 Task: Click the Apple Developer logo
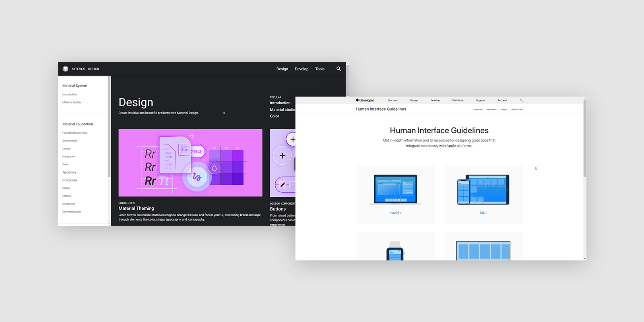coord(365,100)
